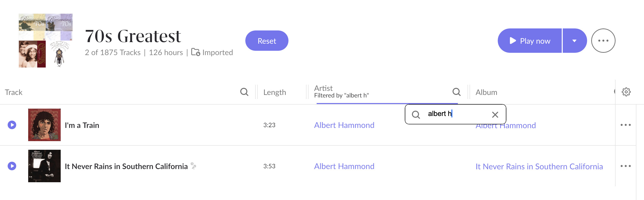Viewport: 644px width, 200px height.
Task: Click the Reset filter button
Action: (267, 41)
